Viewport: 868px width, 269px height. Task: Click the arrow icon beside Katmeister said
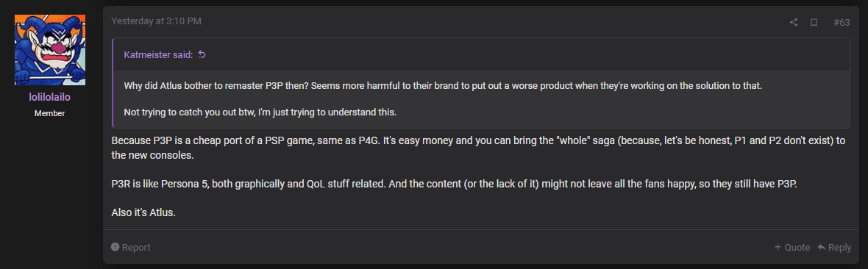pos(202,54)
